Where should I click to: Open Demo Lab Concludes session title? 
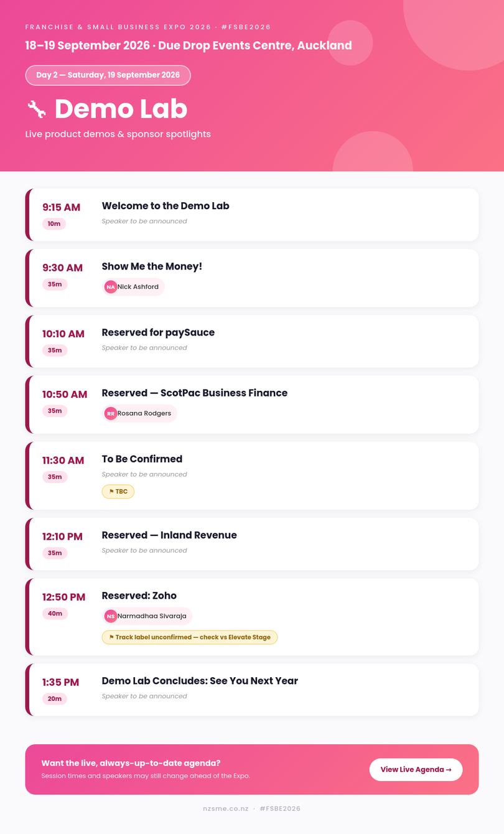tap(200, 681)
